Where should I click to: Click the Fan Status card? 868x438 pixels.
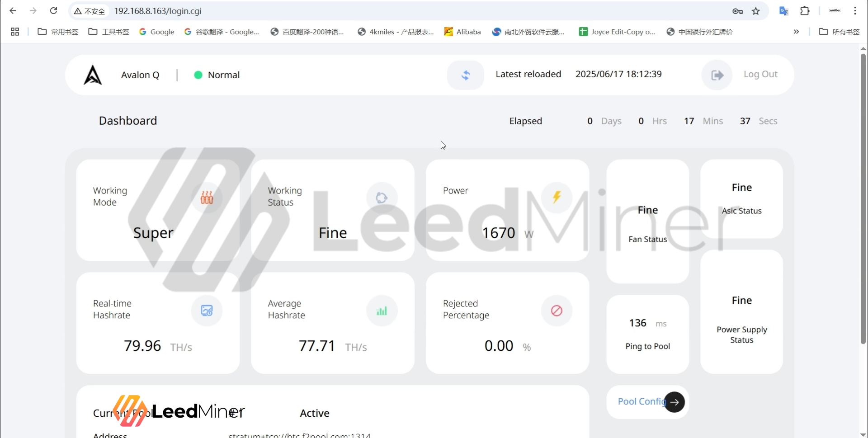click(x=647, y=221)
